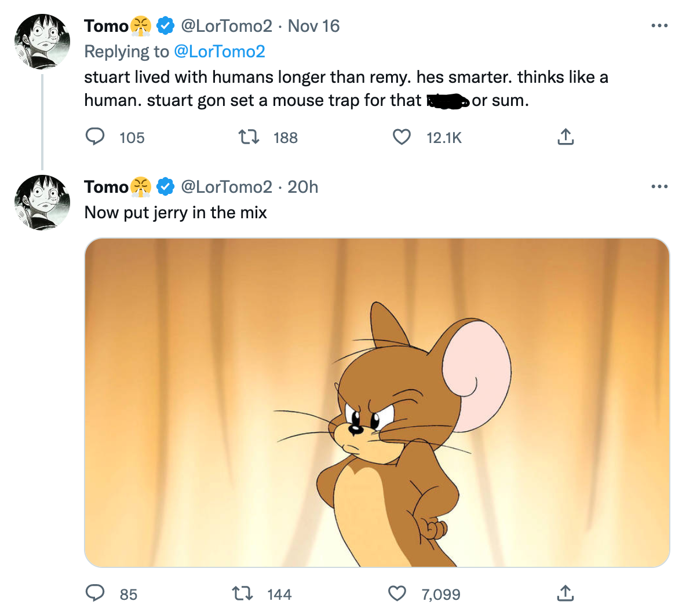The height and width of the screenshot is (616, 686).
Task: Open the more options menu on the Jerry tweet
Action: click(x=659, y=186)
